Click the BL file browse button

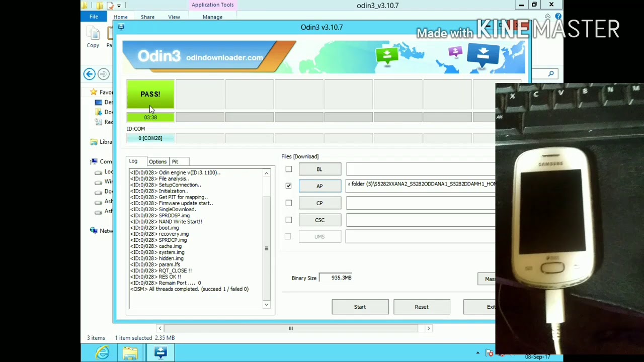(x=320, y=169)
